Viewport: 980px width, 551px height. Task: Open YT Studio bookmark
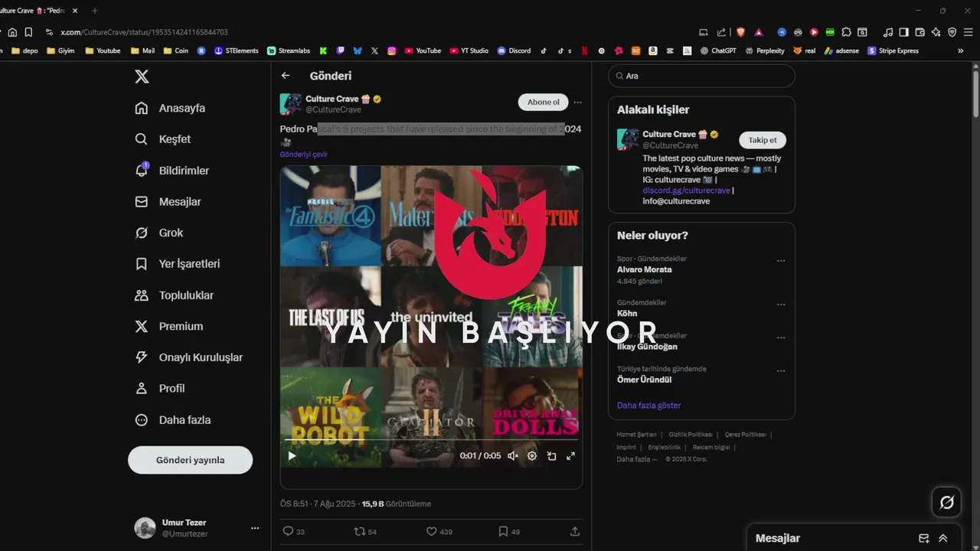469,51
